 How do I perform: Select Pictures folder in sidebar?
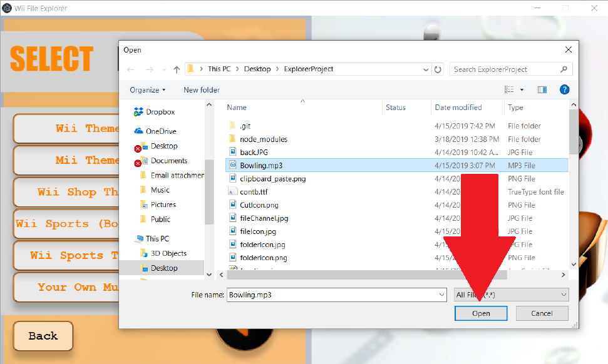click(x=158, y=205)
